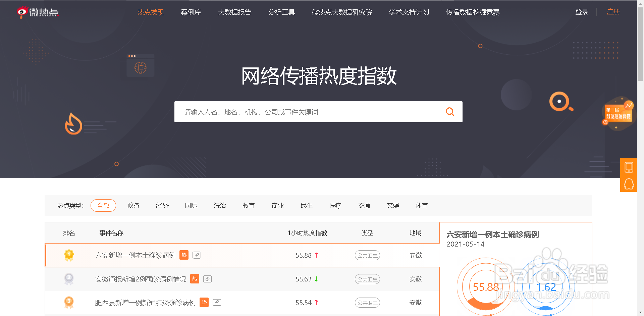Filter hotspots by 交通
The image size is (644, 316).
pos(364,206)
